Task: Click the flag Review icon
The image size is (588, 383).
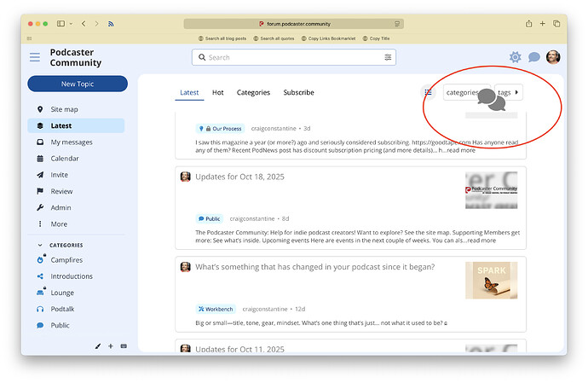Action: tap(40, 191)
